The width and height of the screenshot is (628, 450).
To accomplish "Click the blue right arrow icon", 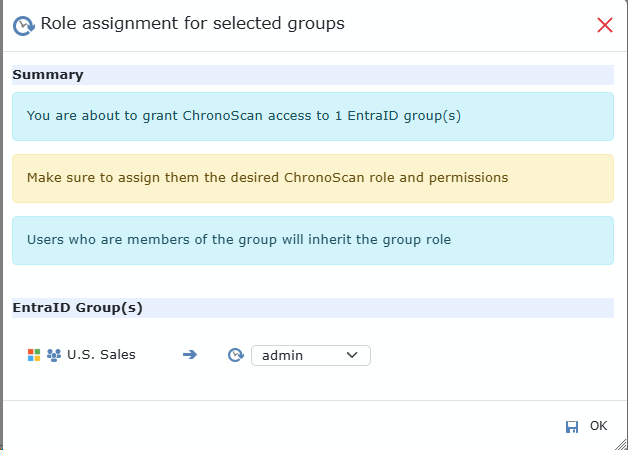I will coord(190,355).
